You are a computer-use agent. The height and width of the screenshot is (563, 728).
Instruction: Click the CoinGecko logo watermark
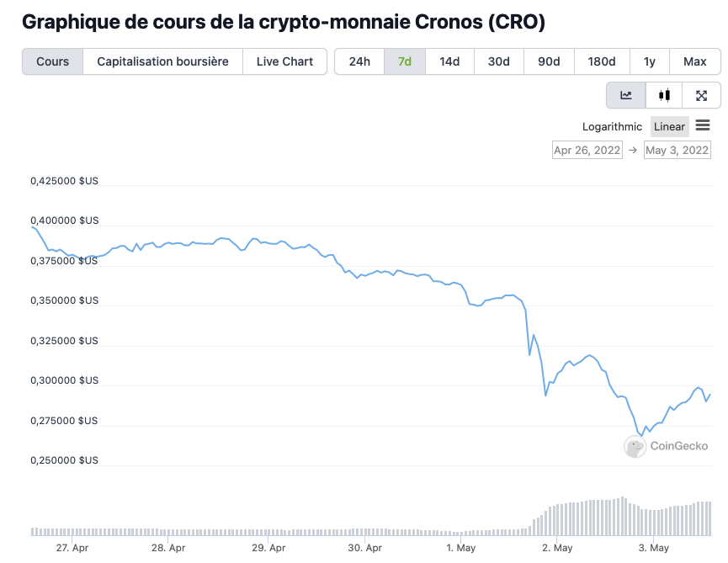[666, 446]
